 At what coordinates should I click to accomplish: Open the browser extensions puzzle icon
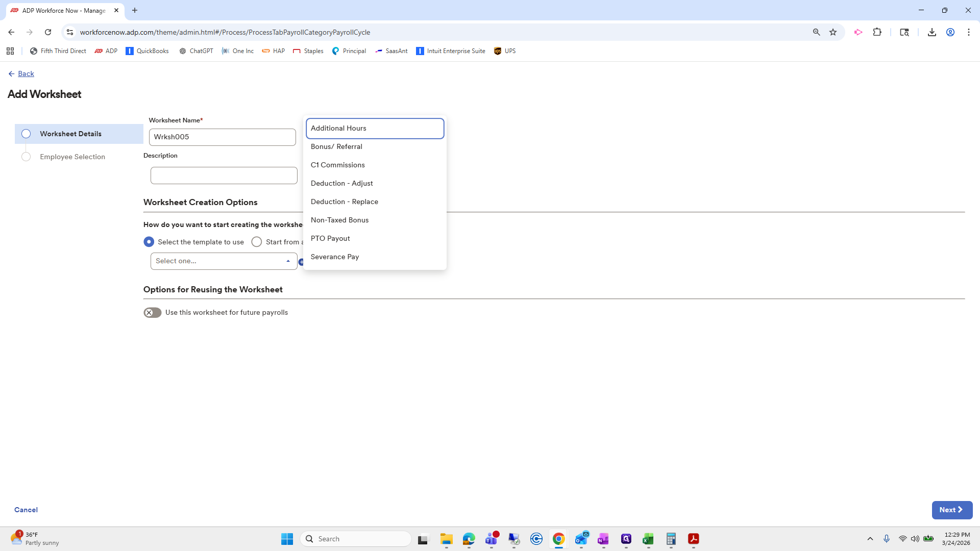tap(877, 32)
